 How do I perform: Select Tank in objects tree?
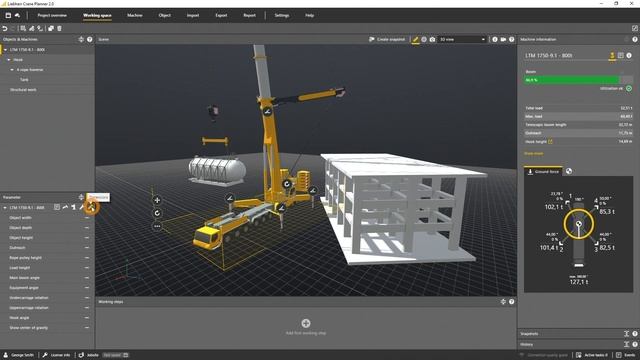pos(24,80)
